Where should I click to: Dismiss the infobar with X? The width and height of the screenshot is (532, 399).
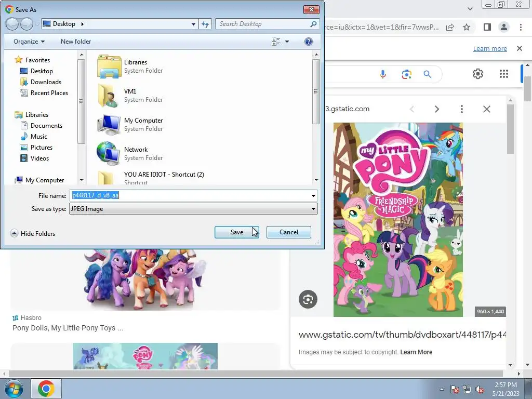click(520, 48)
